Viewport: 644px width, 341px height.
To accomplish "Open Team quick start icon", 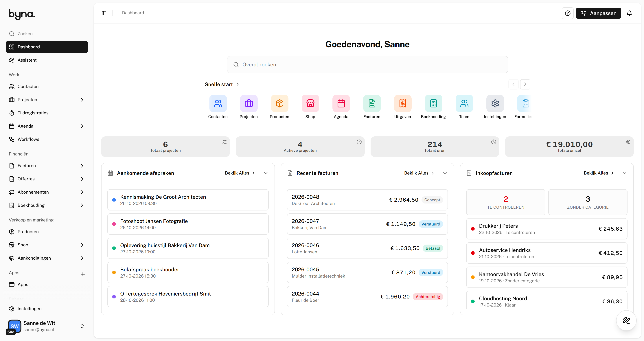I will tap(464, 103).
